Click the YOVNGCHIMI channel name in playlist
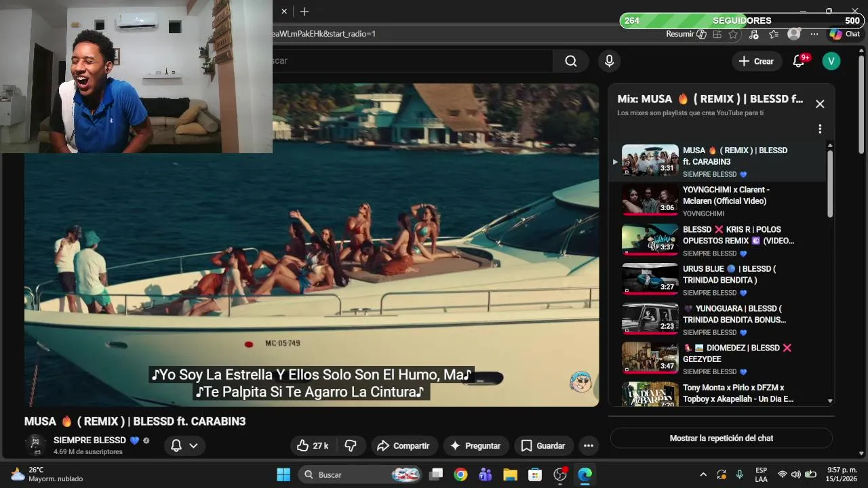This screenshot has height=488, width=868. 703,213
